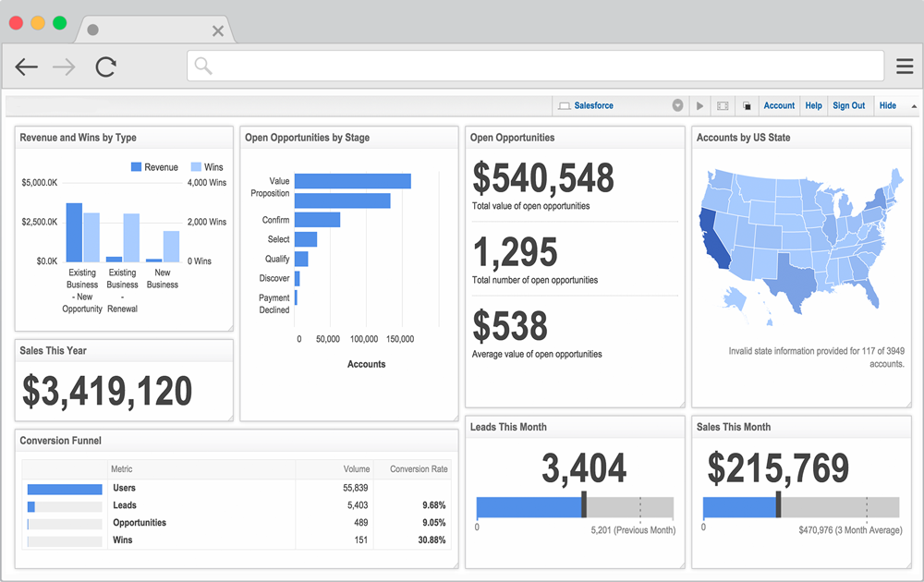The width and height of the screenshot is (924, 582).
Task: Click the Users funnel bar
Action: pos(65,489)
